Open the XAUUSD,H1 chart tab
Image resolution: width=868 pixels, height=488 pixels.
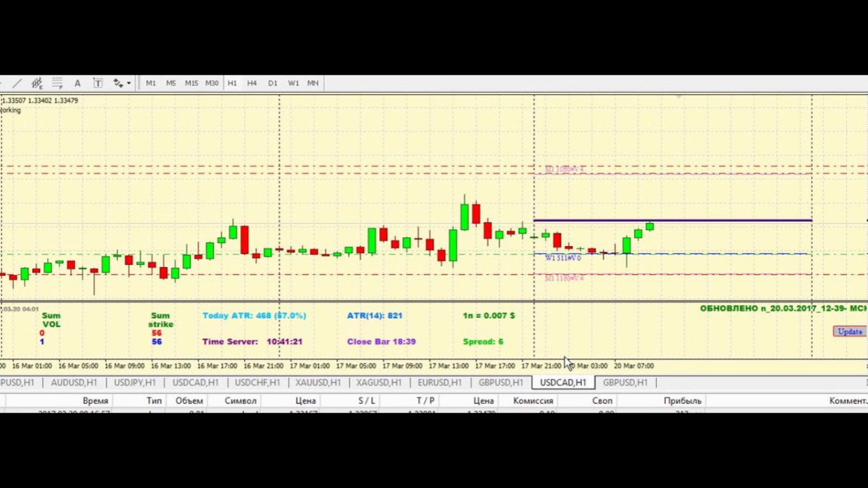[x=317, y=383]
